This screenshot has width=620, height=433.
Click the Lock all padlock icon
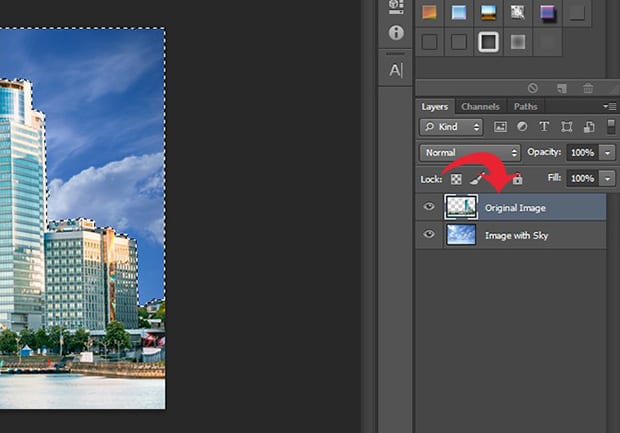[x=517, y=179]
